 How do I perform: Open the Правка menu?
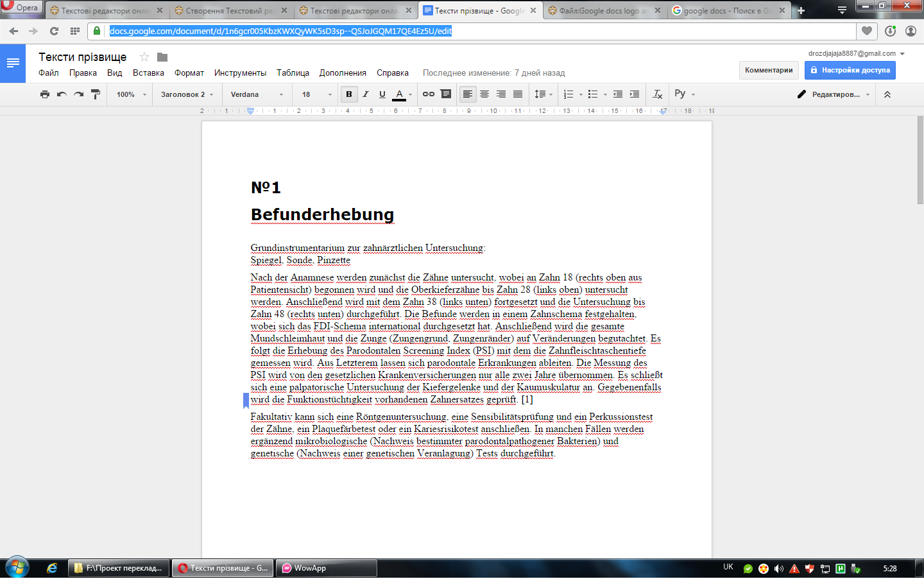(83, 73)
